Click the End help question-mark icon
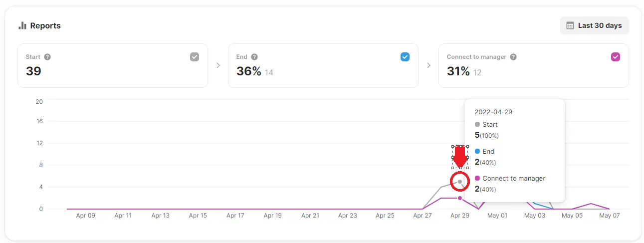Screen dimensions: 644x243 point(254,57)
